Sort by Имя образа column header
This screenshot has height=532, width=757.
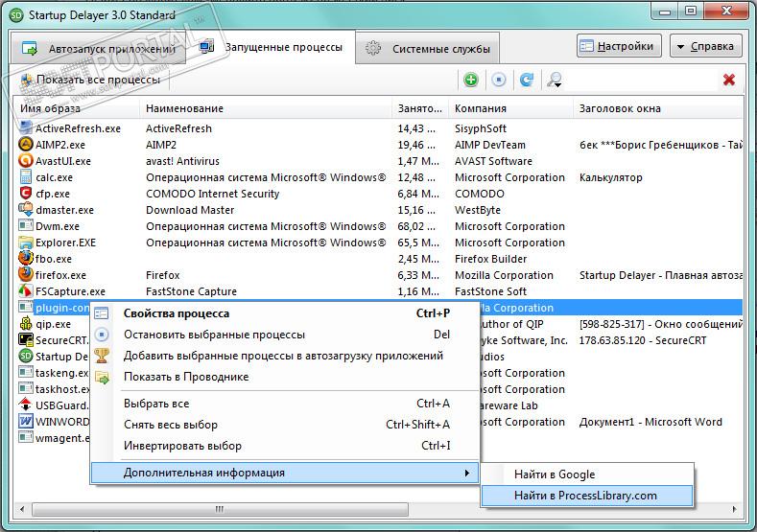tap(78, 108)
